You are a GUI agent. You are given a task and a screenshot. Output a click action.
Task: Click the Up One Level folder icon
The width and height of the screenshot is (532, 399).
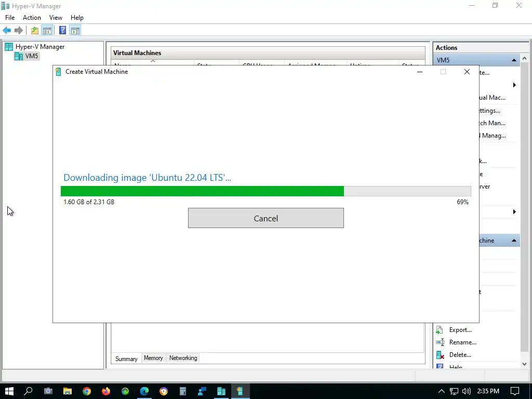[35, 31]
